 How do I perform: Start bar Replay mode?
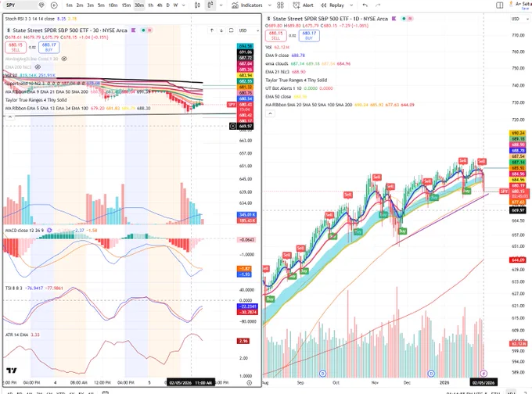click(x=332, y=5)
